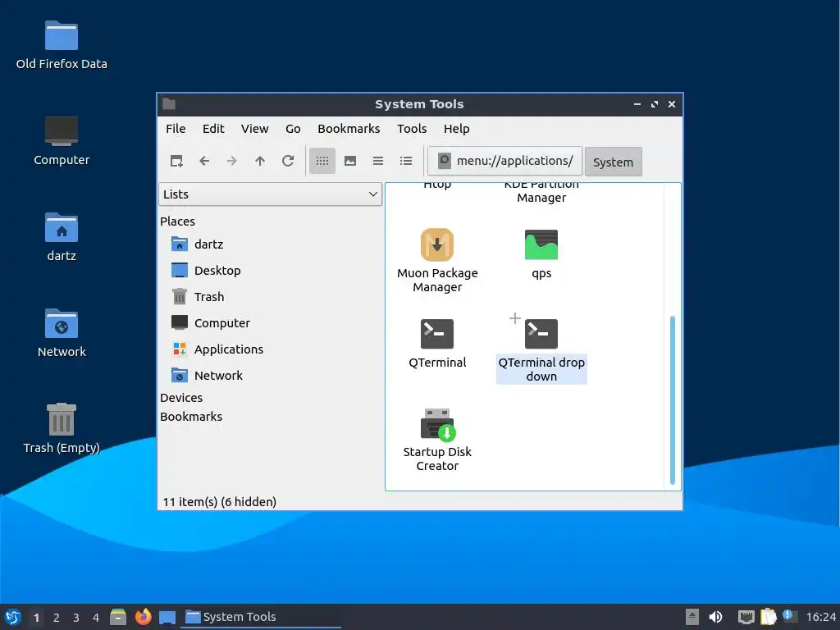Switch to workspace 2
The image size is (840, 630).
[57, 618]
